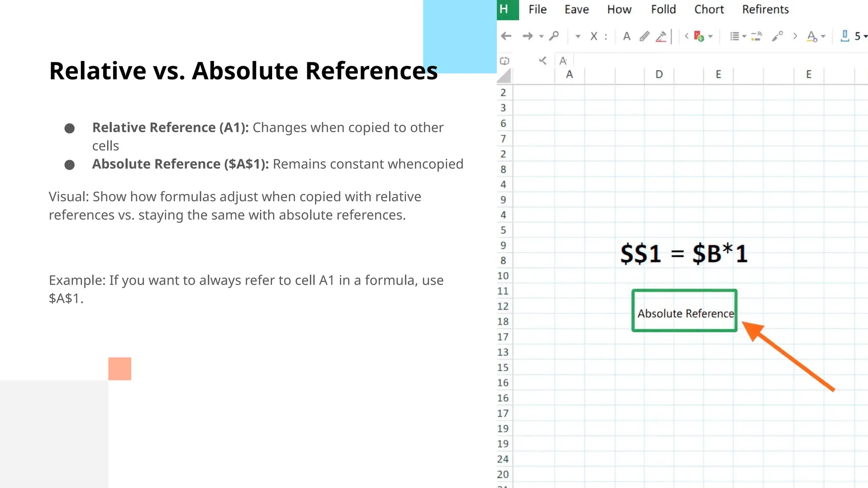Open the bulleted list dropdown arrow
The height and width of the screenshot is (488, 868).
pyautogui.click(x=744, y=37)
